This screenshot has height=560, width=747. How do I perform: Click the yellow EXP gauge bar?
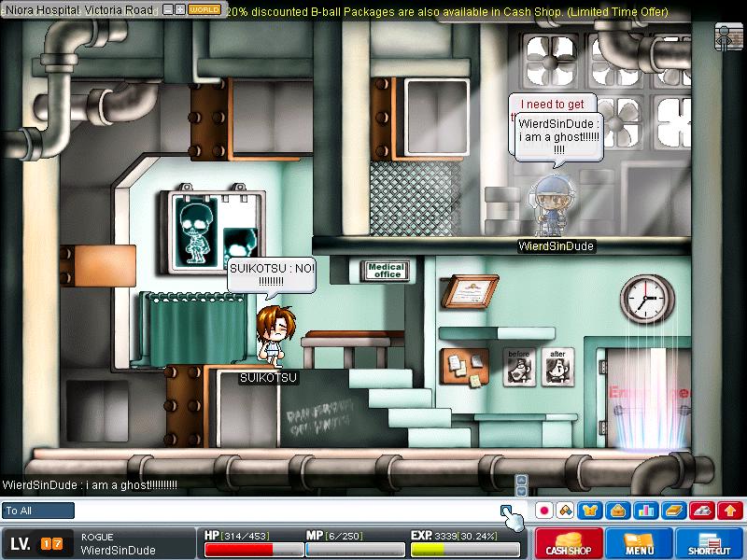(465, 549)
